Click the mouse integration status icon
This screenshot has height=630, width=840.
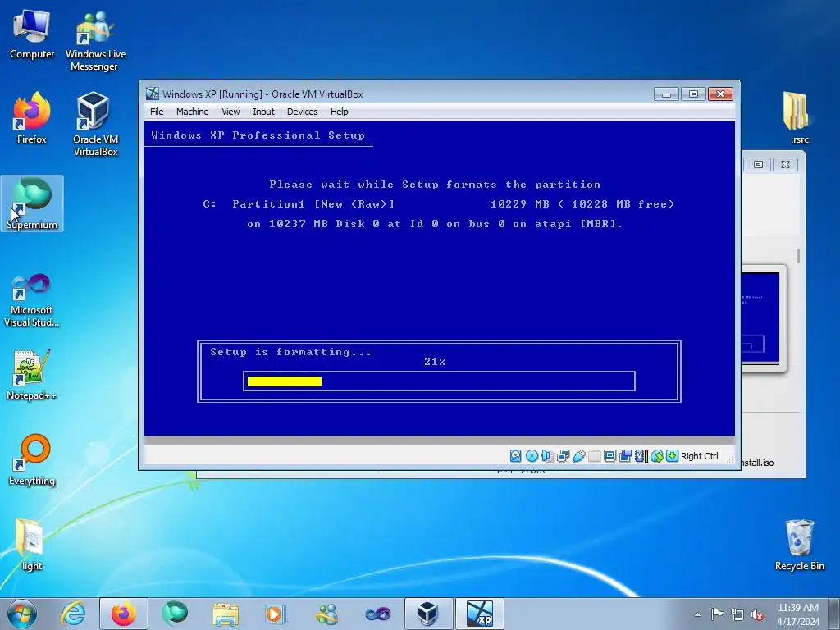point(657,456)
